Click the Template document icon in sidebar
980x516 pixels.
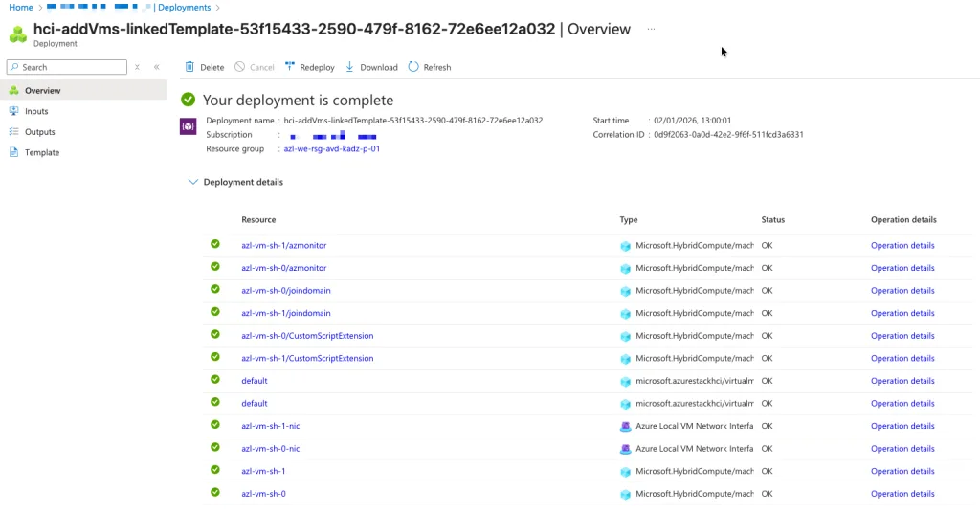click(x=13, y=152)
